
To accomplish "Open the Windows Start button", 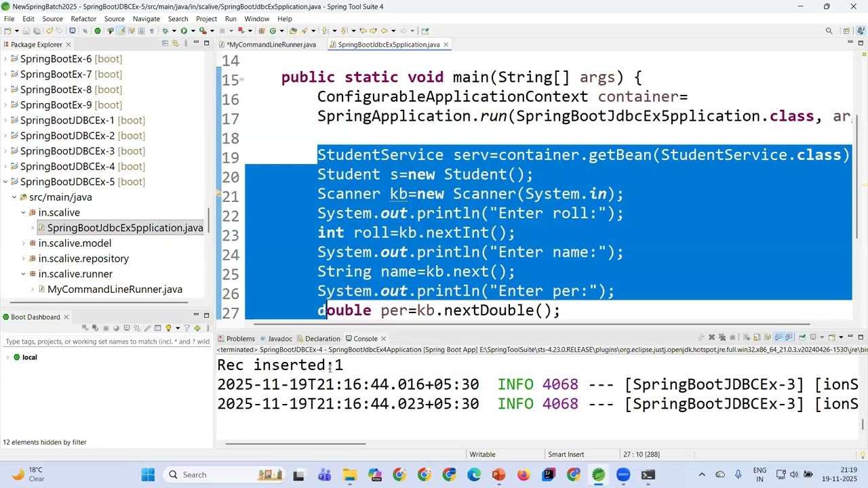I will pyautogui.click(x=148, y=474).
